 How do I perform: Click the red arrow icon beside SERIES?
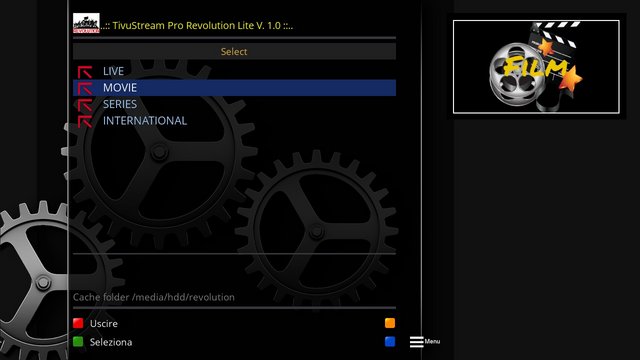tap(85, 105)
